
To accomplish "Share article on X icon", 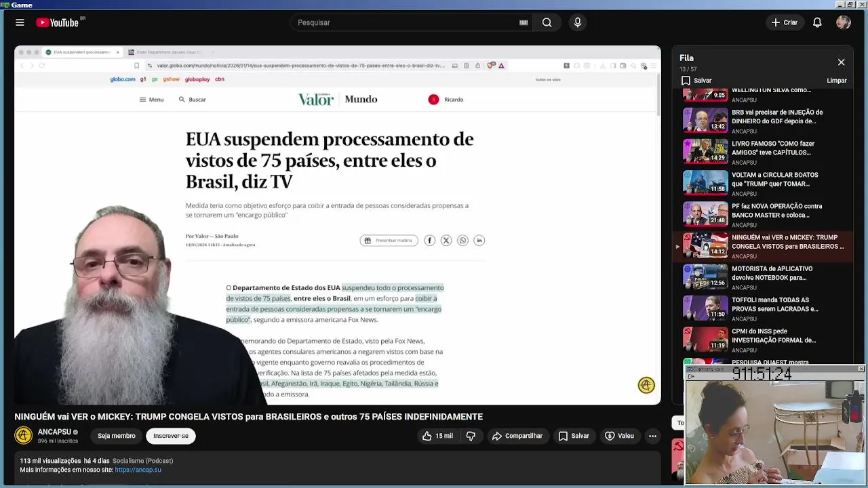I will 446,241.
